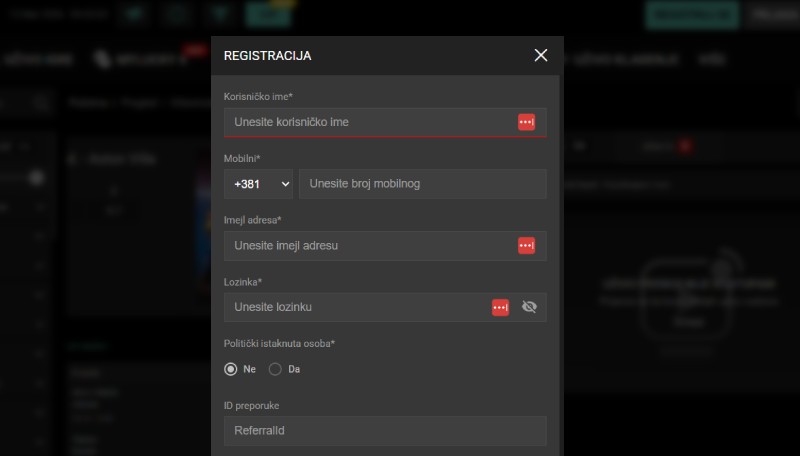Select the Ne radio button
800x456 pixels.
231,369
